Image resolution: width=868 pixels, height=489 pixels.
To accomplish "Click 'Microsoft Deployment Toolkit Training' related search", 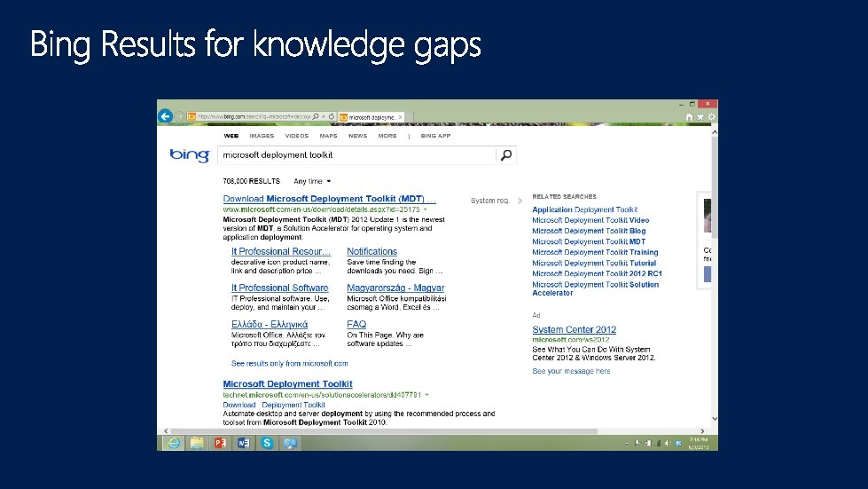I will (x=595, y=253).
